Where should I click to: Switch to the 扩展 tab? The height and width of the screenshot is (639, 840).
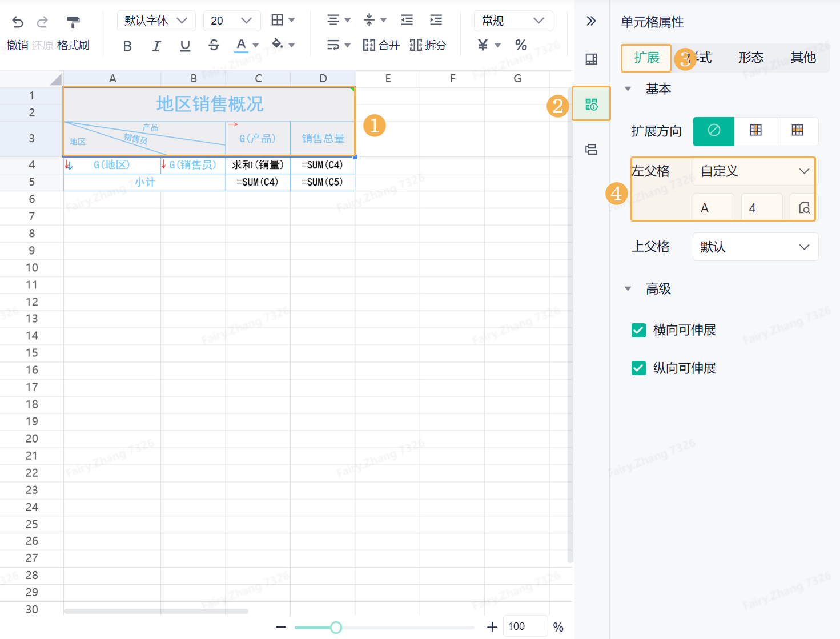click(x=646, y=58)
